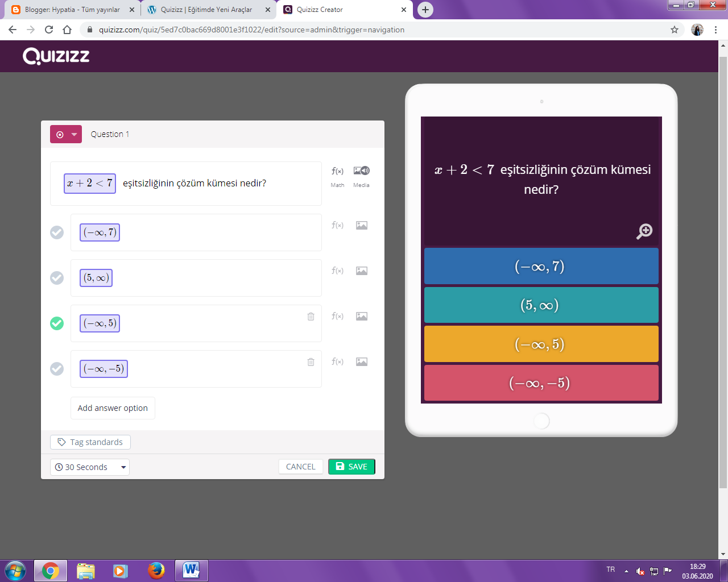Image resolution: width=728 pixels, height=582 pixels.
Task: Open Microsoft Word from the taskbar
Action: (192, 570)
